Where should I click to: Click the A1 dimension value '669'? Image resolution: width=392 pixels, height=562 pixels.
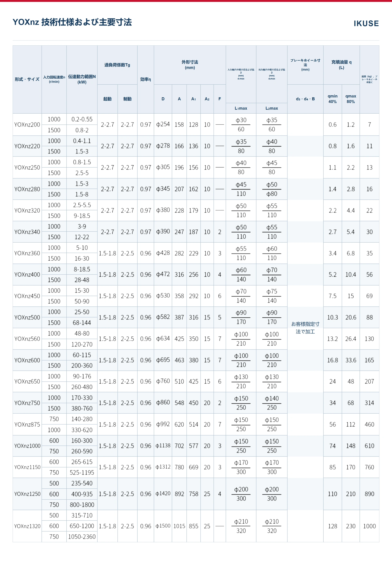click(x=193, y=467)
